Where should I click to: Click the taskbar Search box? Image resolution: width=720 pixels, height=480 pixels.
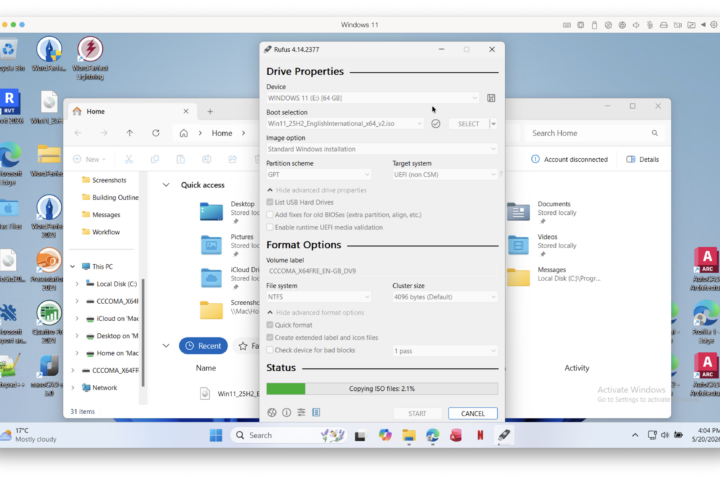coord(289,435)
